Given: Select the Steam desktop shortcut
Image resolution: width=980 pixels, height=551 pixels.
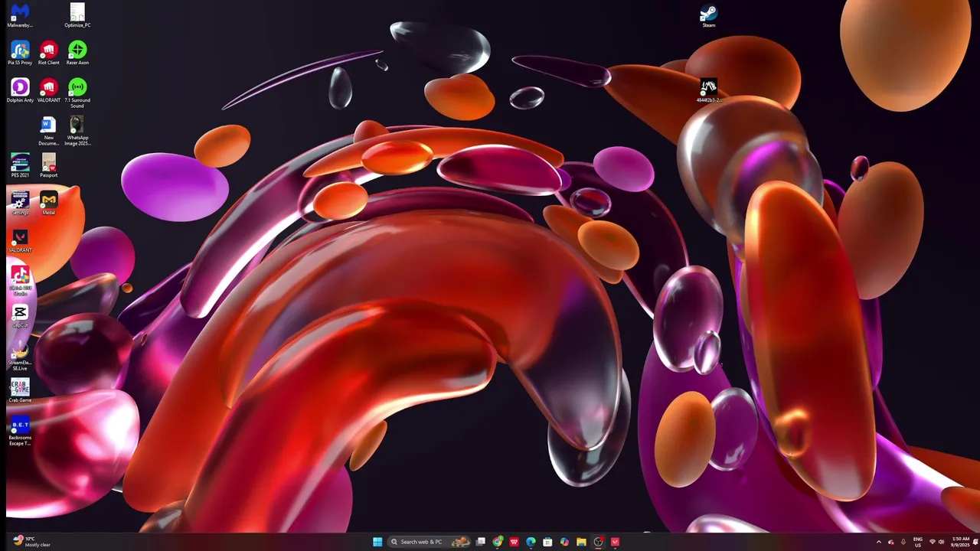Looking at the screenshot, I should [709, 15].
